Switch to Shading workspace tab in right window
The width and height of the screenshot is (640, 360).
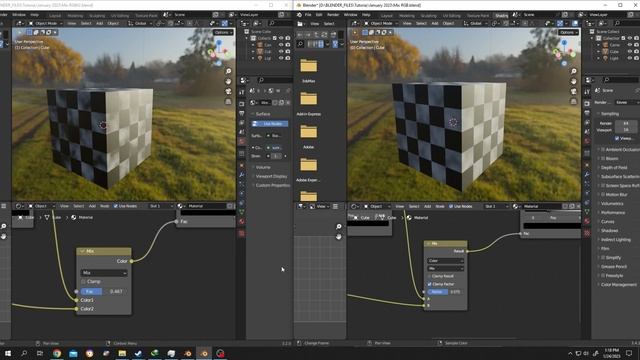[x=501, y=16]
